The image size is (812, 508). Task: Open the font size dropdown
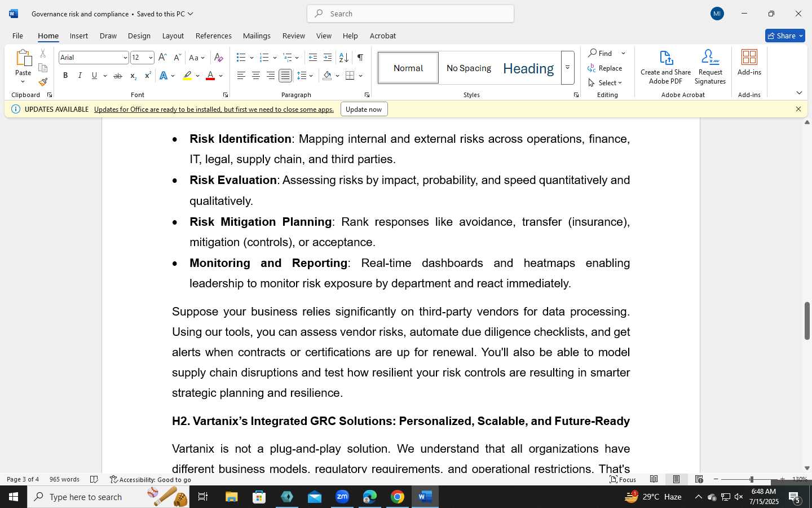[x=151, y=58]
